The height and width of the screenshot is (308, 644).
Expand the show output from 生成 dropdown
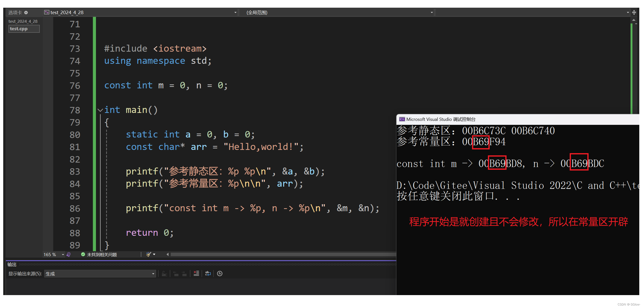click(x=153, y=274)
